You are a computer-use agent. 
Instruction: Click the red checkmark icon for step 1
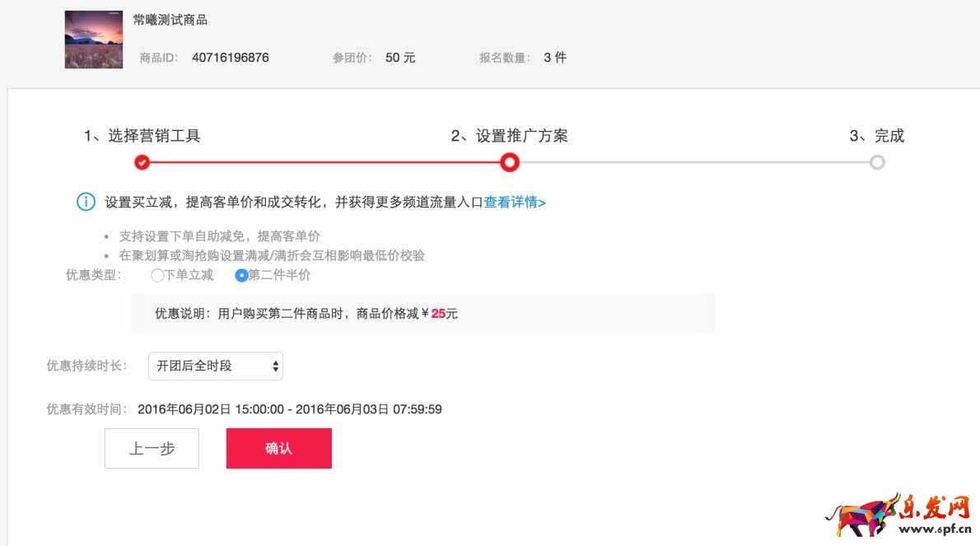(x=142, y=162)
